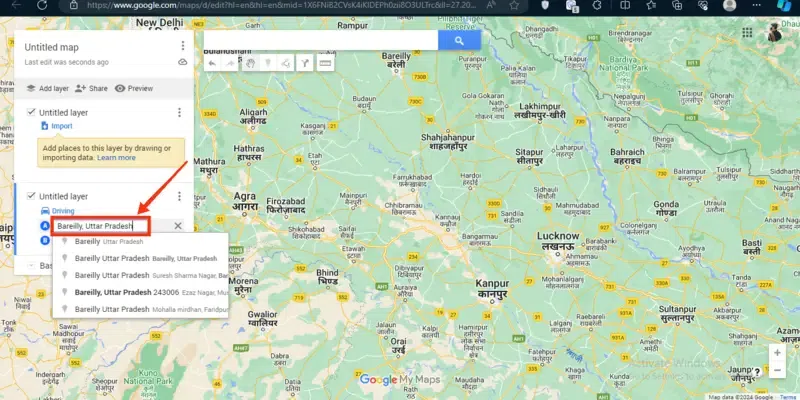Redo the last map edit
Image resolution: width=800 pixels, height=400 pixels.
(230, 63)
